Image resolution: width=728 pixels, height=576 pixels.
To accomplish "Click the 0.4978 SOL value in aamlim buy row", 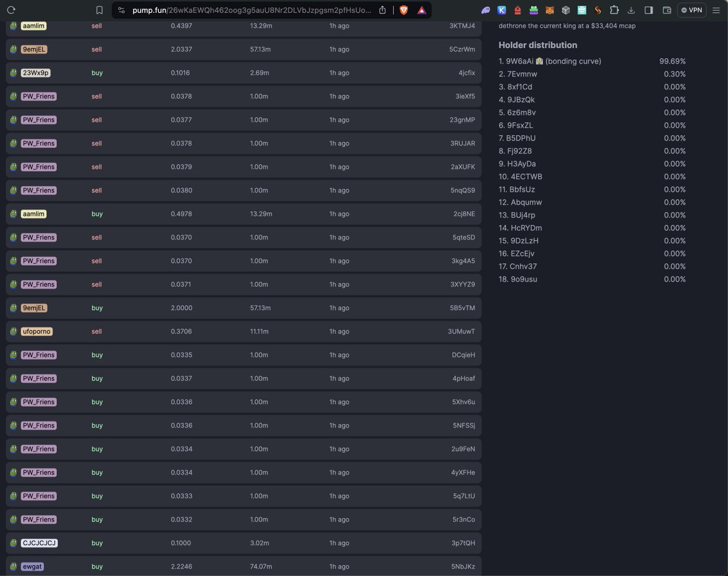I will pyautogui.click(x=181, y=214).
